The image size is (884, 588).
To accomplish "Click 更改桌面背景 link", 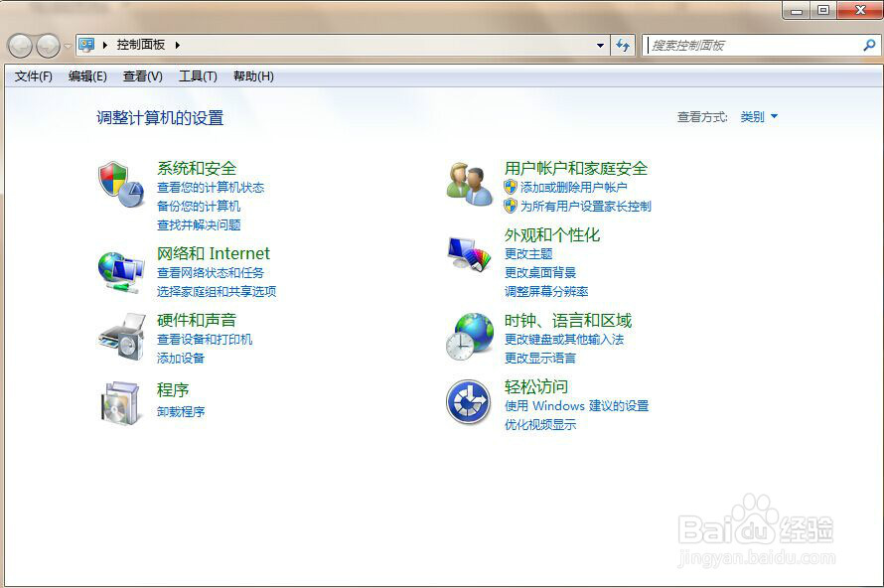I will click(540, 273).
